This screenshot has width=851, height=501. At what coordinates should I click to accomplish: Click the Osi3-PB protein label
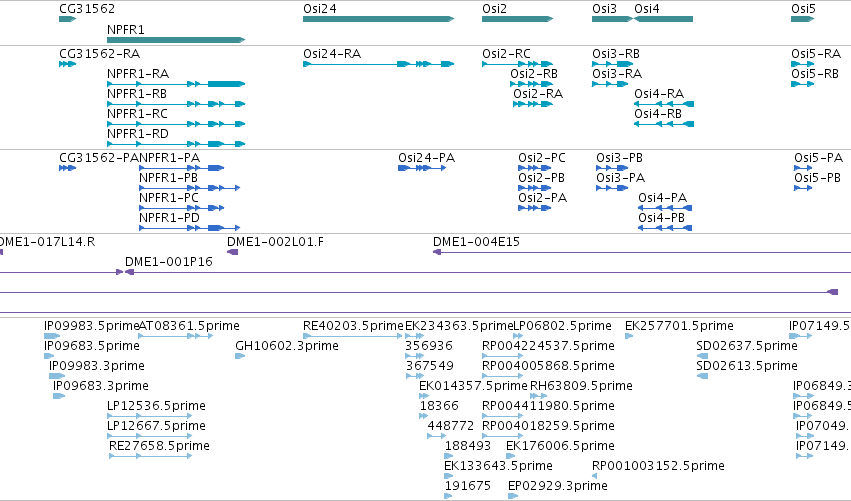click(619, 158)
